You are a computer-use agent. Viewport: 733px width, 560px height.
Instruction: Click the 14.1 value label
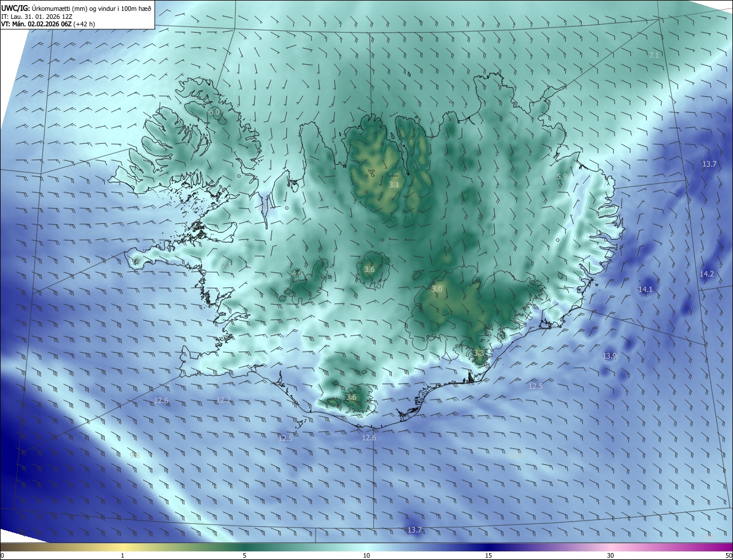pyautogui.click(x=645, y=289)
